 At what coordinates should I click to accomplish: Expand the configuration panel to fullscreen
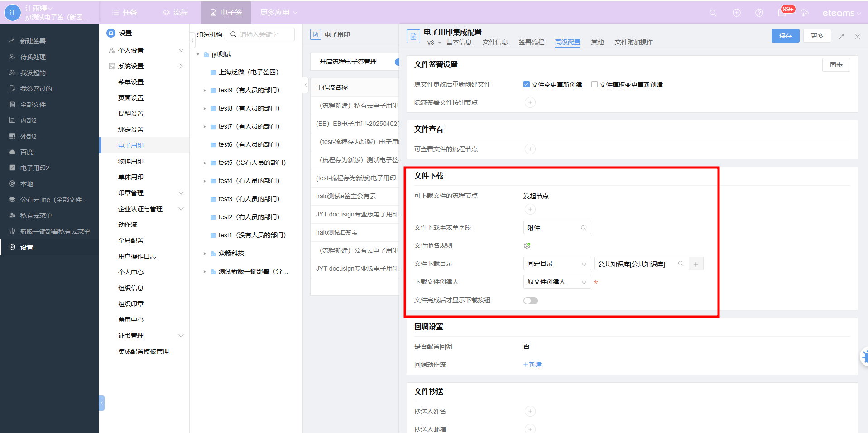tap(841, 37)
